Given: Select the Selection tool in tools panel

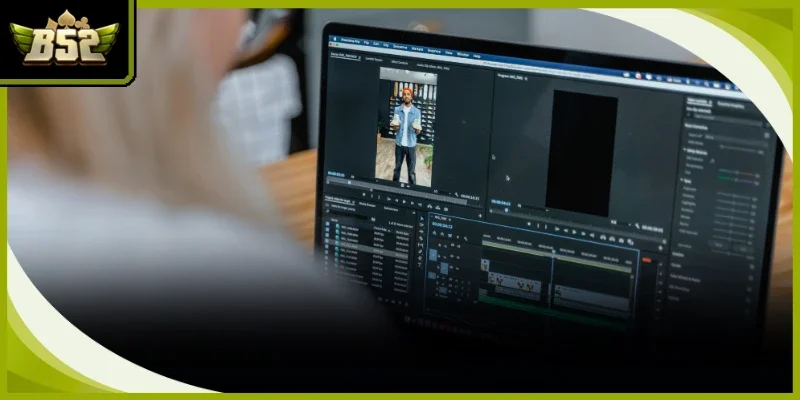Looking at the screenshot, I should pyautogui.click(x=421, y=218).
